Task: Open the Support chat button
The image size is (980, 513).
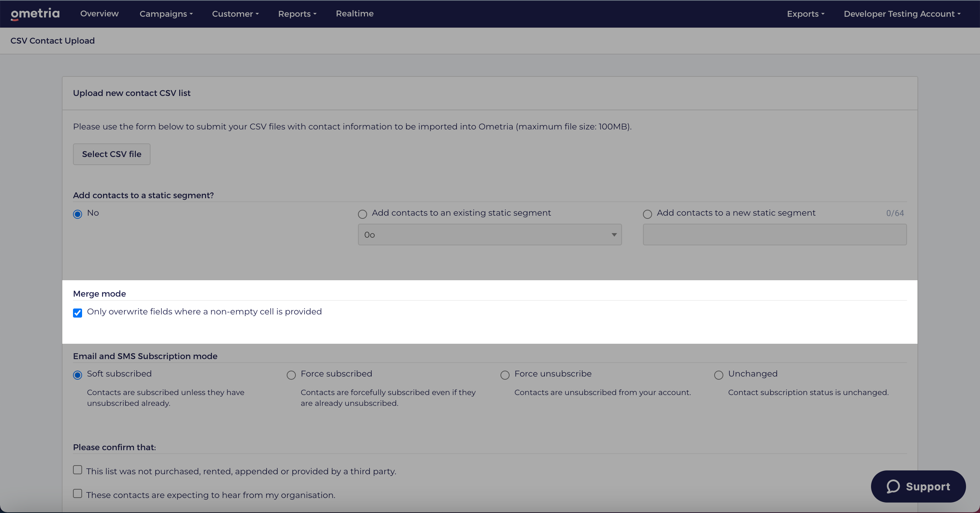Action: [918, 486]
